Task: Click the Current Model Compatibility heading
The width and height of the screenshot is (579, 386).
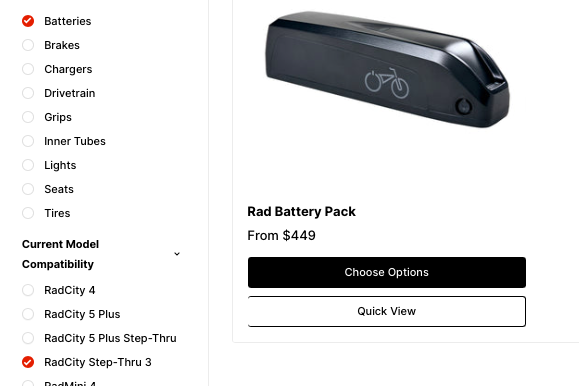Action: point(61,254)
